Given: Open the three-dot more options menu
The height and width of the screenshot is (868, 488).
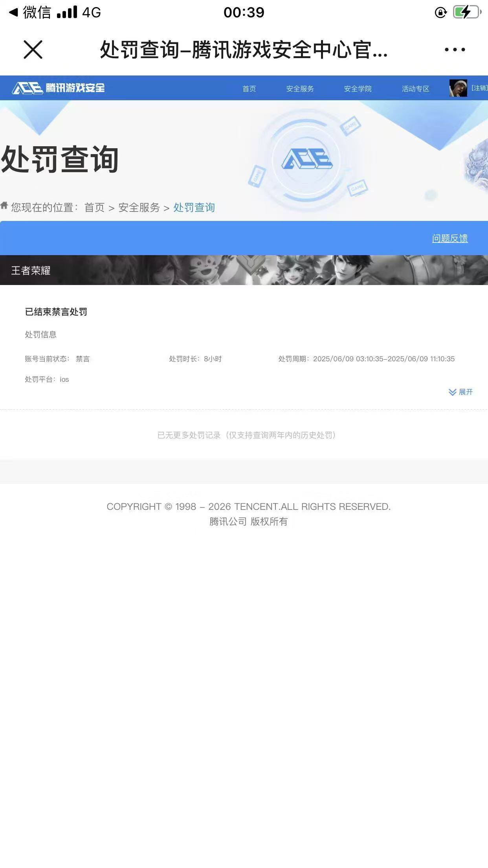Looking at the screenshot, I should click(x=455, y=50).
